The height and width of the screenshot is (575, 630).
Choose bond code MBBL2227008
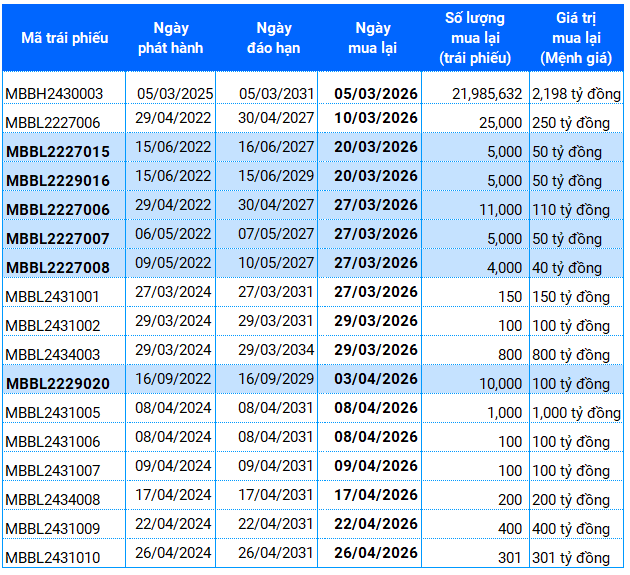click(58, 267)
